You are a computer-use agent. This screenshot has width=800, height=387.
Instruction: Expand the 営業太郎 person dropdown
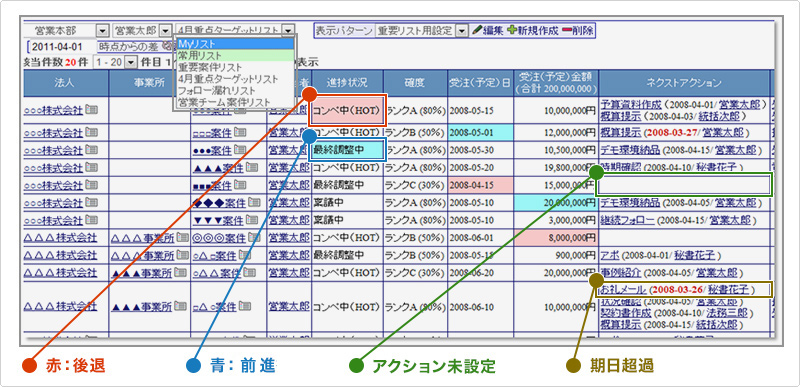(166, 30)
